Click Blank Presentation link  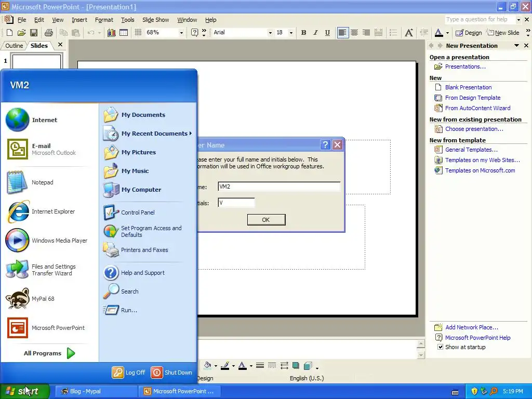pyautogui.click(x=468, y=87)
